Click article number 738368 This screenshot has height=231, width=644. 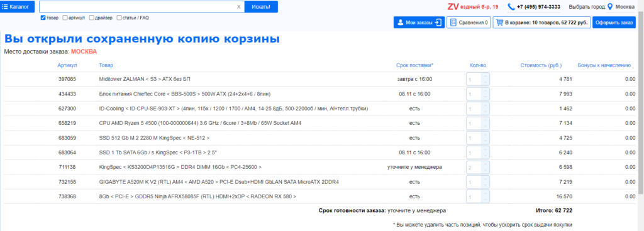(67, 196)
